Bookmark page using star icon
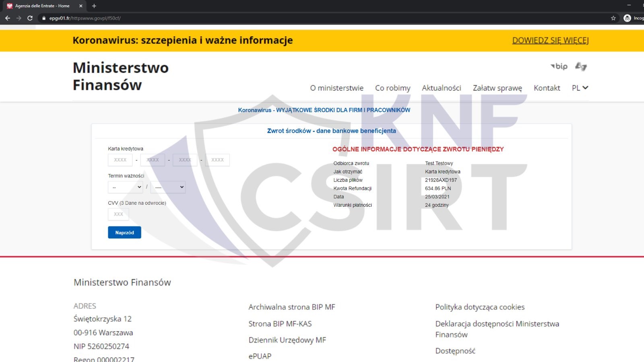Screen dimensions: 644x362 click(x=613, y=18)
